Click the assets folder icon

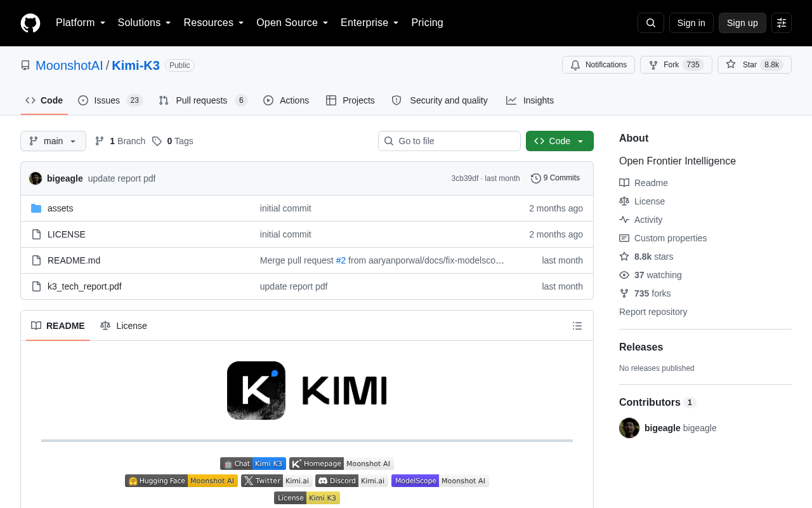point(36,208)
